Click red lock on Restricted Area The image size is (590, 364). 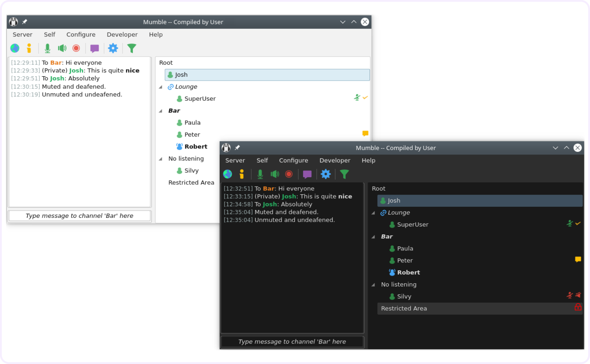pos(578,307)
